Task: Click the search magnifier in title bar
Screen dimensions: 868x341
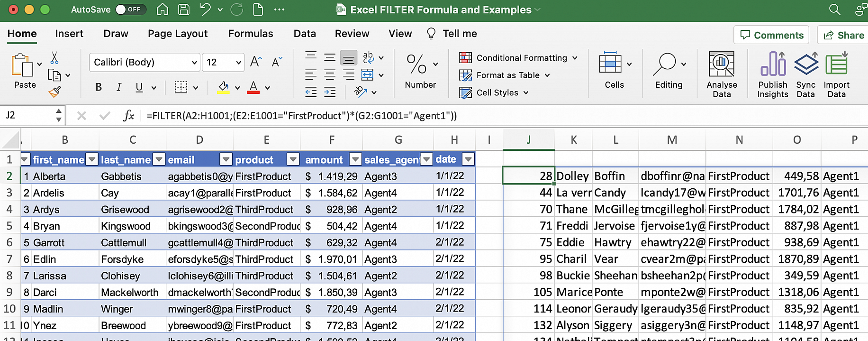Action: pyautogui.click(x=835, y=9)
